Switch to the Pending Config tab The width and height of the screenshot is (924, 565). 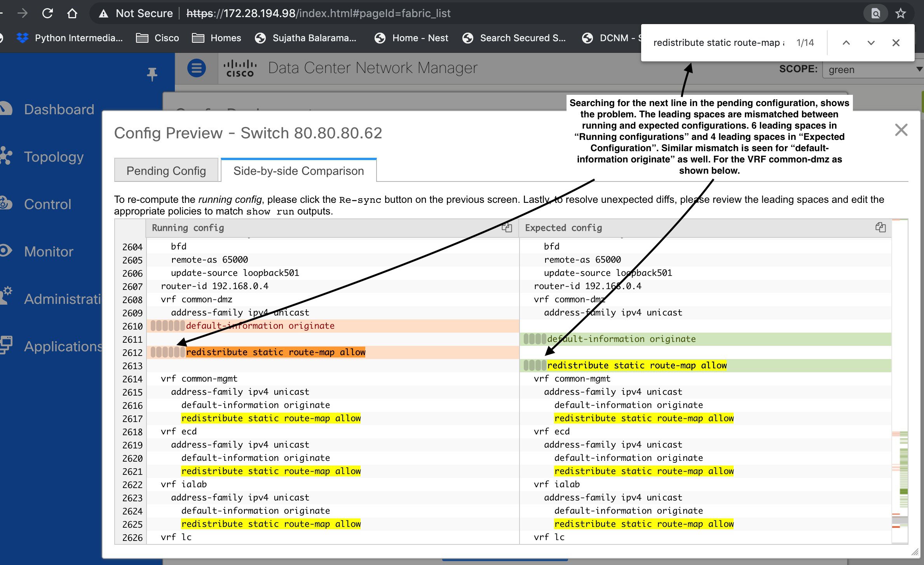point(166,170)
